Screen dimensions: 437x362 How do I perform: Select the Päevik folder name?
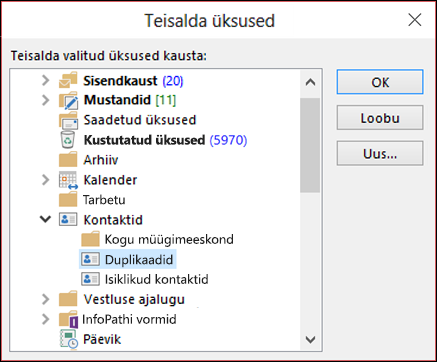[102, 339]
